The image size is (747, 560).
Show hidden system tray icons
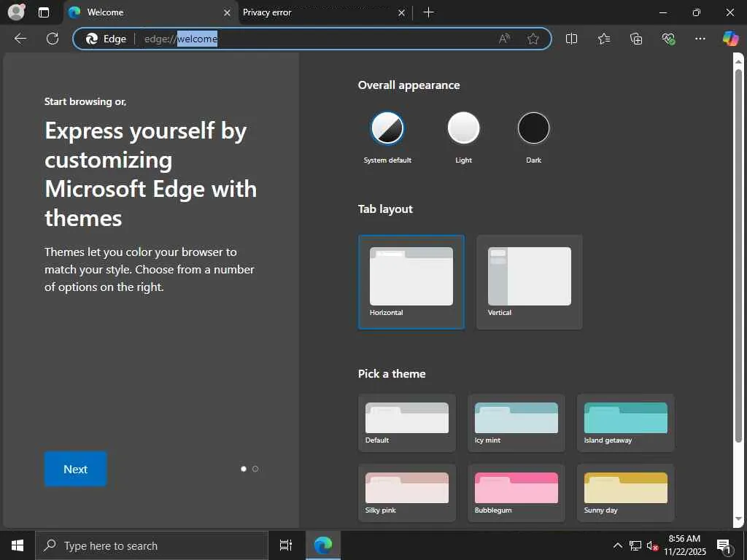pos(617,545)
